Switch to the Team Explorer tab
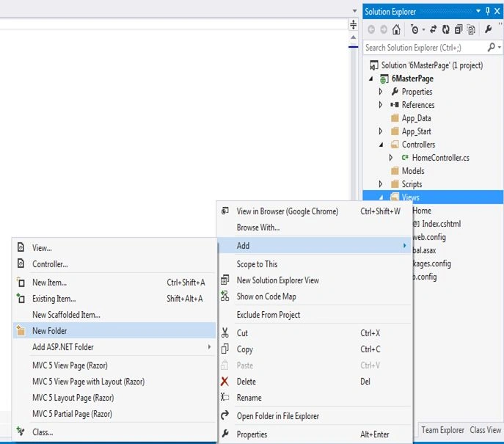504x444 pixels. pos(442,430)
